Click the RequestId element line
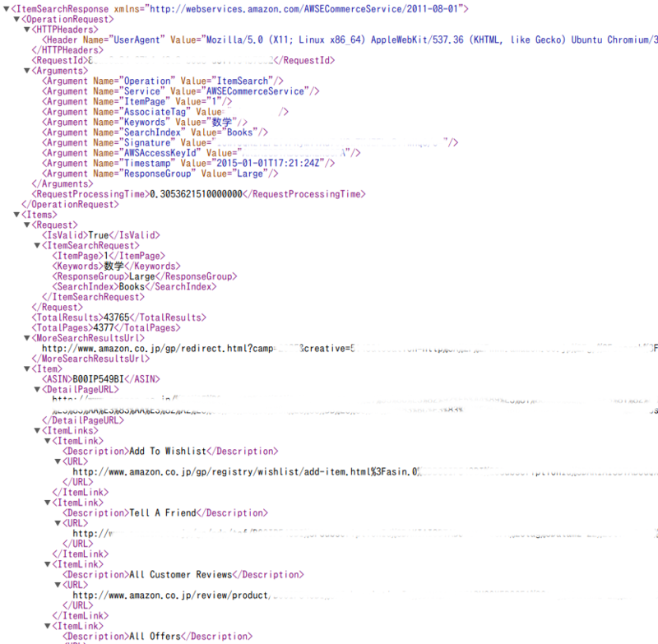Viewport: 658px width, 644px height. click(x=183, y=60)
